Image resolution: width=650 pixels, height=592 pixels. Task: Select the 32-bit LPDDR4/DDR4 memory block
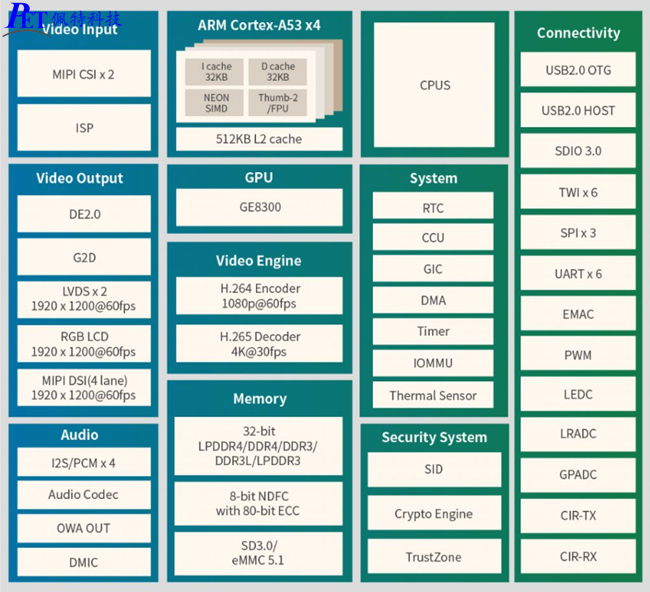click(x=258, y=446)
